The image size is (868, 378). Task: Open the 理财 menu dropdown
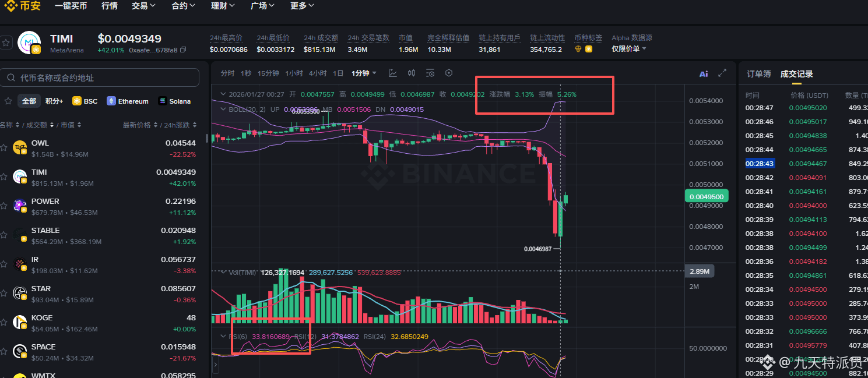[223, 6]
